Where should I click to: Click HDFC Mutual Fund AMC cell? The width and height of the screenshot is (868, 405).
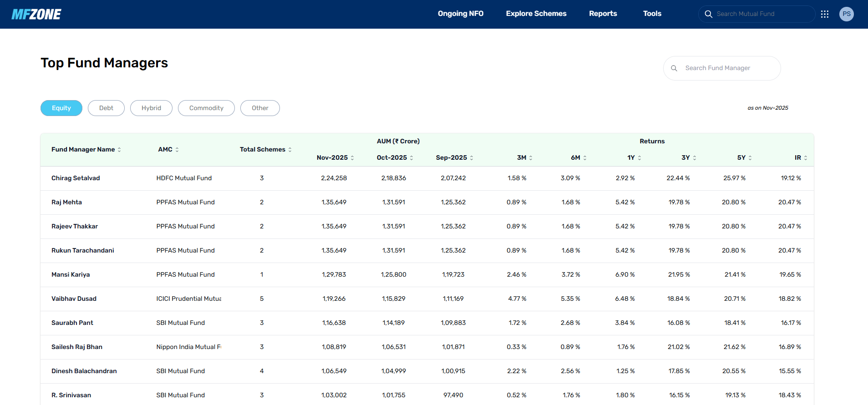click(184, 178)
